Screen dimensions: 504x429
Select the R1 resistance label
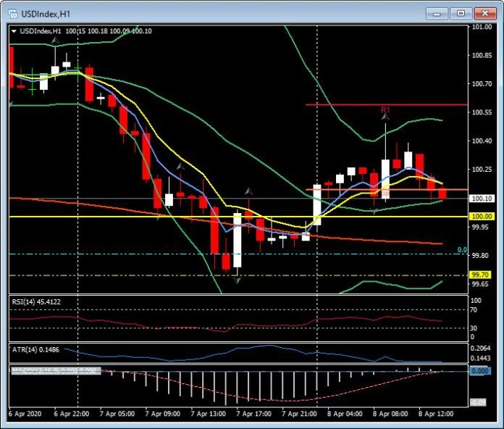pos(385,109)
